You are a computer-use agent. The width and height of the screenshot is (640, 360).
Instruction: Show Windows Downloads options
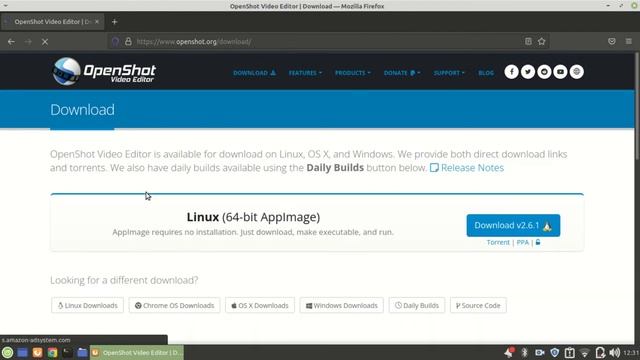click(x=342, y=305)
